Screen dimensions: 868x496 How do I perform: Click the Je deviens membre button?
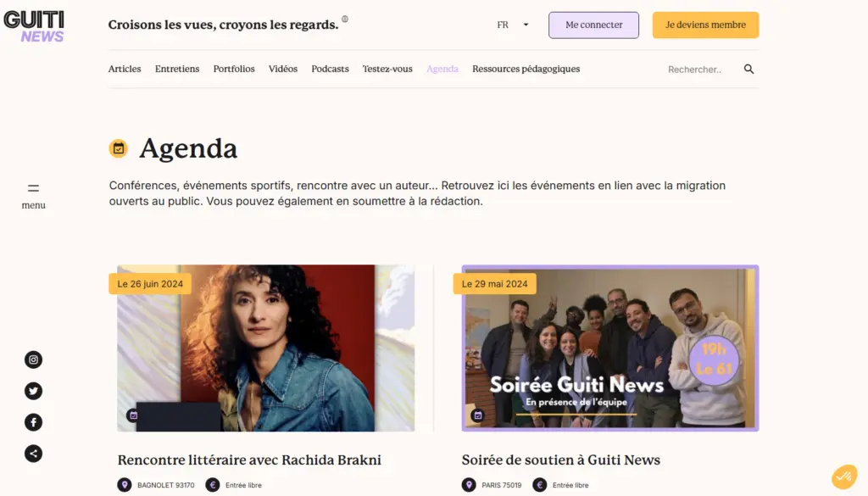pyautogui.click(x=705, y=25)
